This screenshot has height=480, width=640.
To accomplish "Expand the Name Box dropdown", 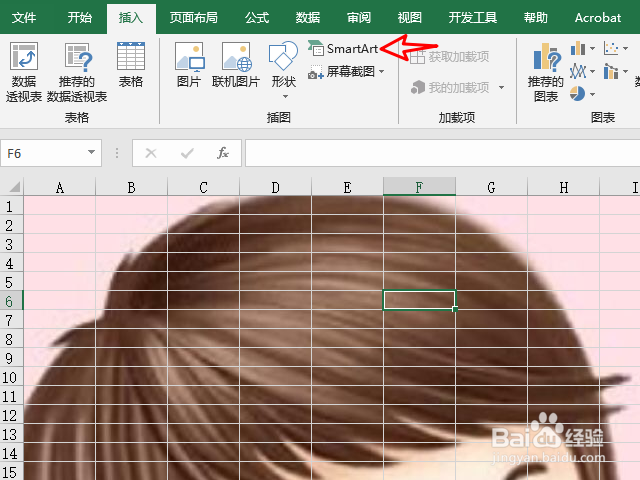I will click(x=91, y=153).
